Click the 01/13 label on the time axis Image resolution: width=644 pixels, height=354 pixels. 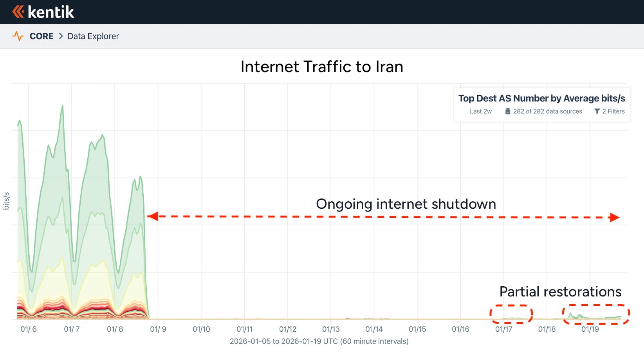331,329
